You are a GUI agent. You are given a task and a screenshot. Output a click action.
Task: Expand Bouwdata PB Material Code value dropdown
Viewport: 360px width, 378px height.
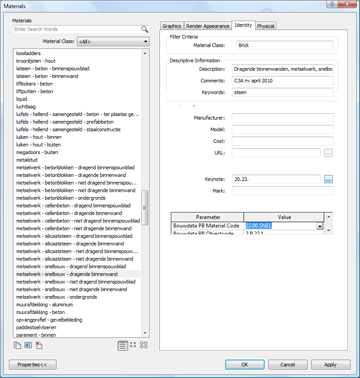pyautogui.click(x=320, y=226)
